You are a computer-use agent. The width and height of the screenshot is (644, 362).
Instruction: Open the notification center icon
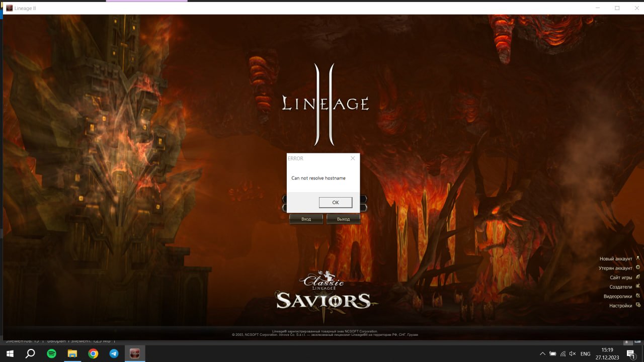(x=630, y=354)
